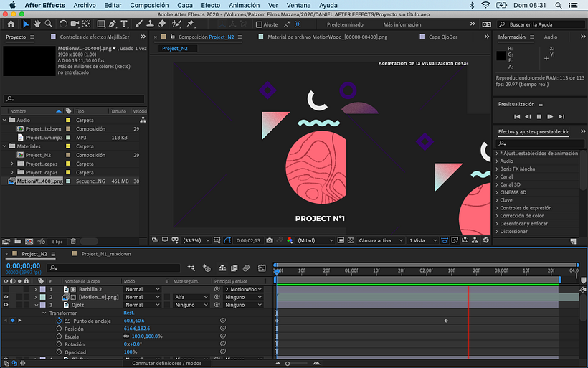
Task: Delete selected project item with trash icon
Action: click(x=73, y=241)
